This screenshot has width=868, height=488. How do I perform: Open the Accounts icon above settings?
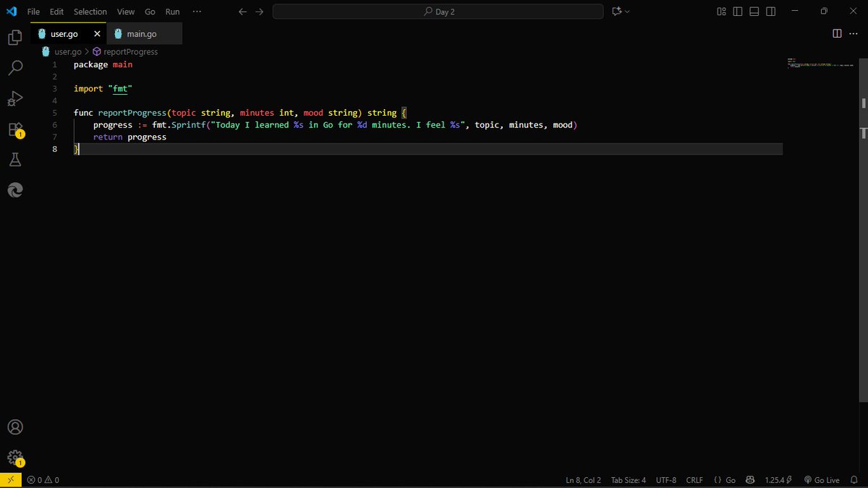(14, 427)
